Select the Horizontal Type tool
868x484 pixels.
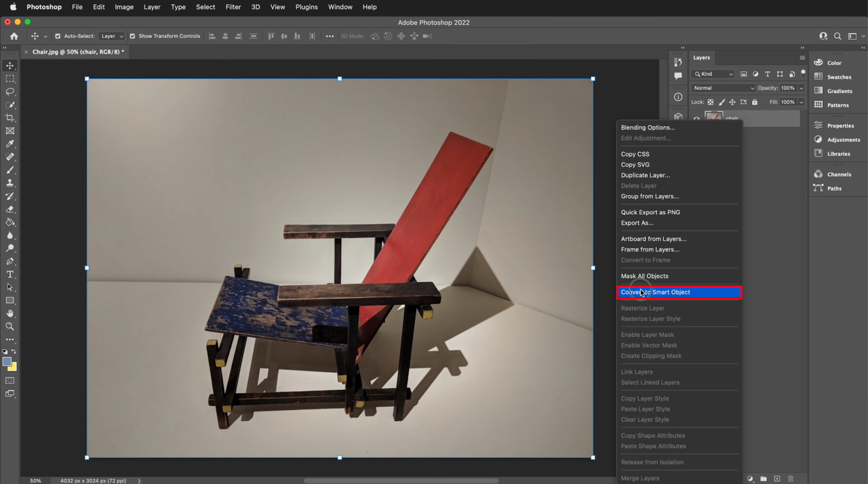click(10, 275)
